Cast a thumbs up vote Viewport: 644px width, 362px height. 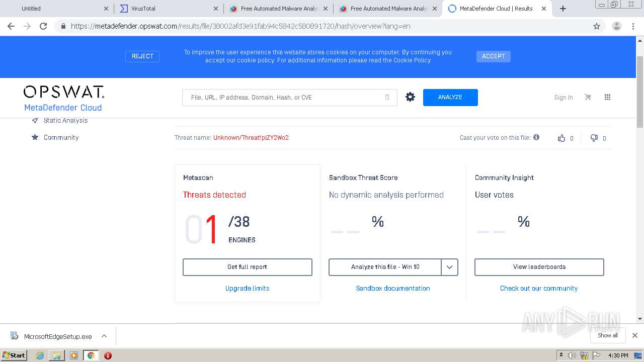(561, 138)
